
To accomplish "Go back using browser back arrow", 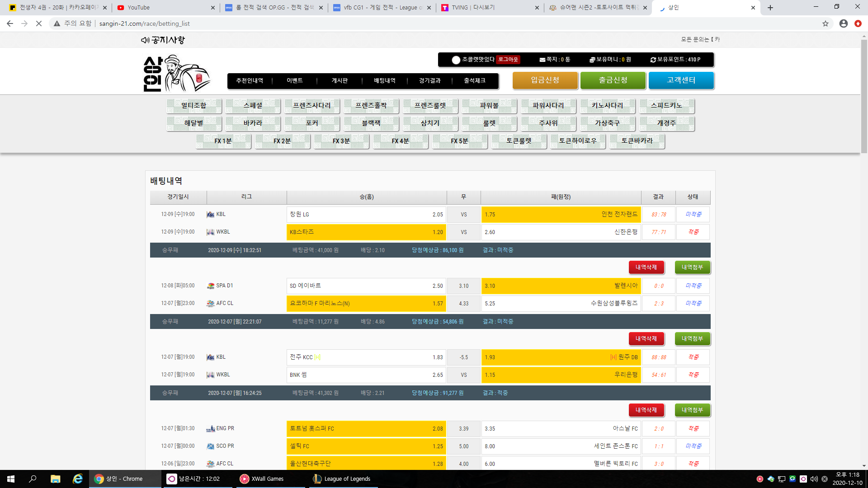I will [10, 23].
